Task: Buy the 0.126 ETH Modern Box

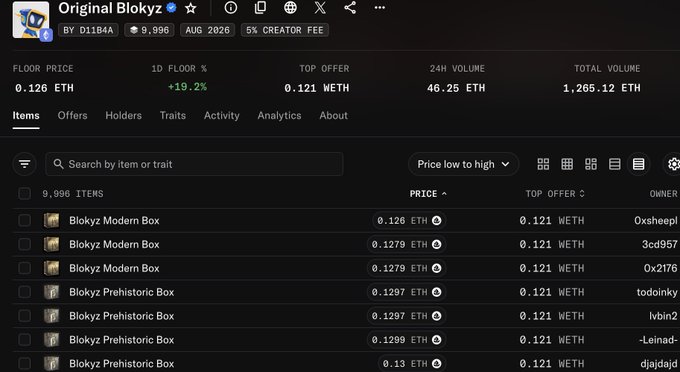Action: [409, 220]
